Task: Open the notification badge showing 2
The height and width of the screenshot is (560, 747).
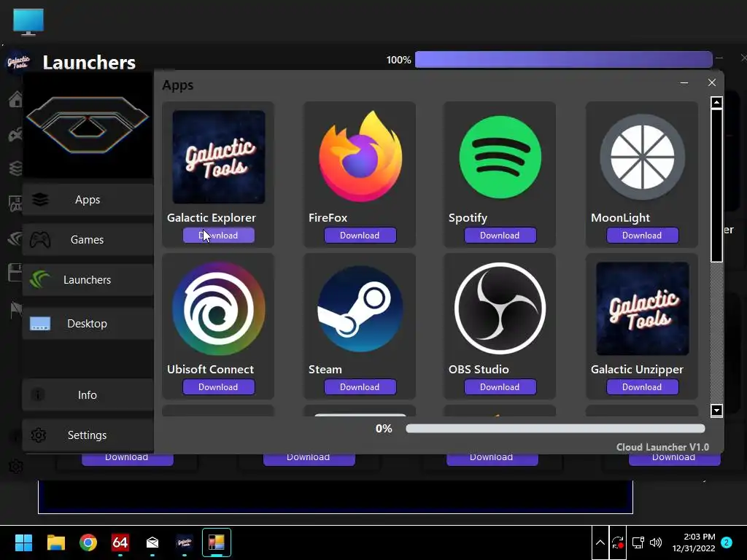Action: (x=727, y=542)
